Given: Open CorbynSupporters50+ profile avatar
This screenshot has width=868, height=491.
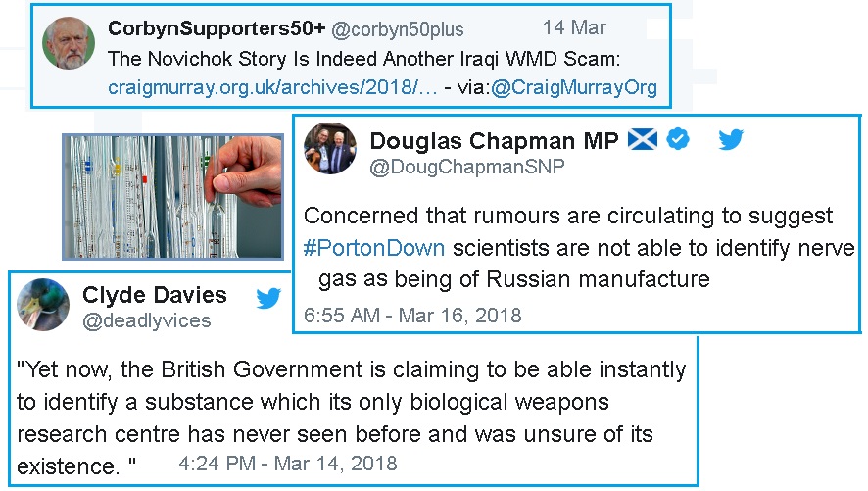Looking at the screenshot, I should [69, 43].
